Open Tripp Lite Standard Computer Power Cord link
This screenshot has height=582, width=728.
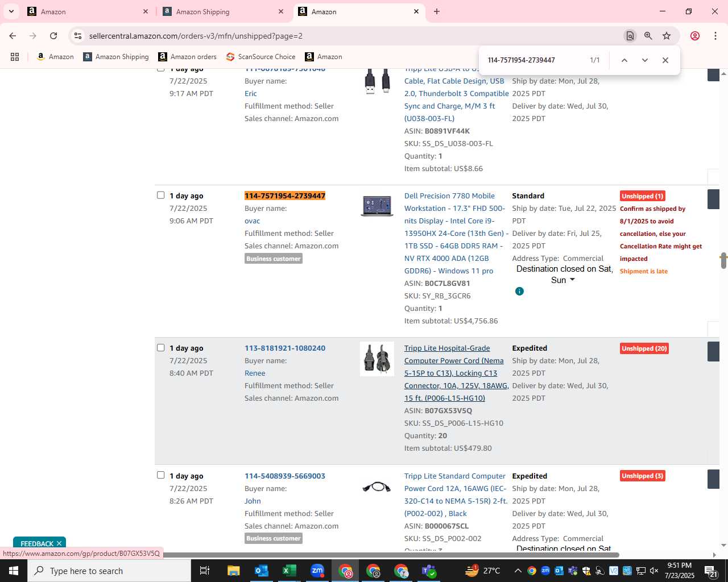456,494
